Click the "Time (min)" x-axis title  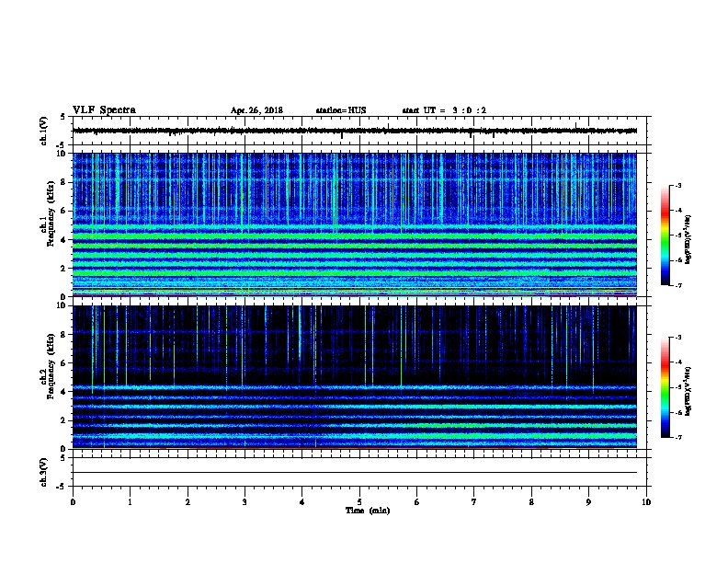[368, 511]
